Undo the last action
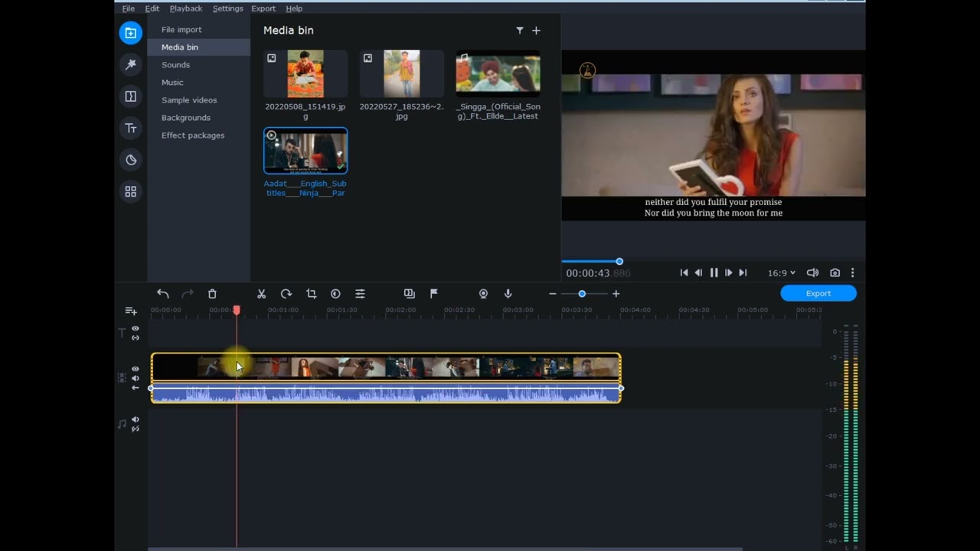This screenshot has height=551, width=980. pyautogui.click(x=162, y=293)
